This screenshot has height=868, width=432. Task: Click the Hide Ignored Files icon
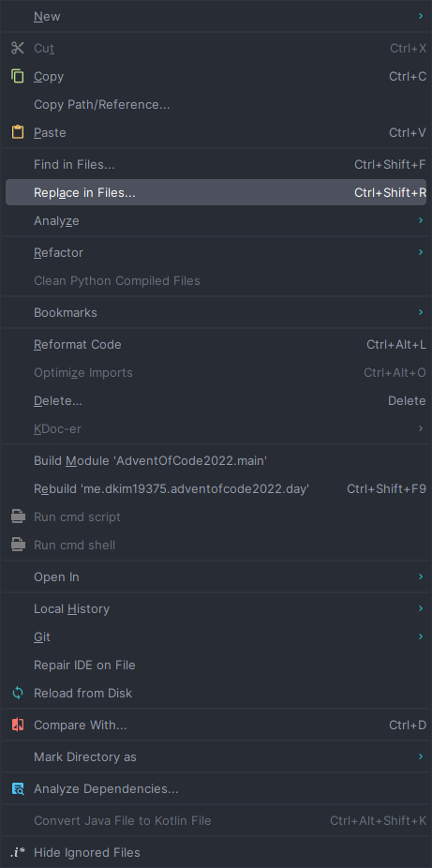(x=18, y=852)
